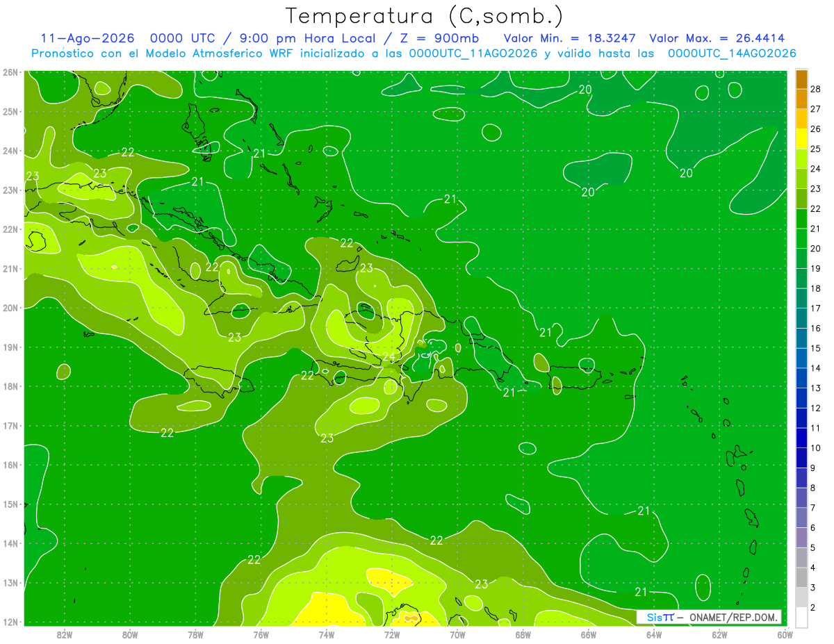Click the '16N' latitude label
The image size is (834, 644).
tap(10, 465)
